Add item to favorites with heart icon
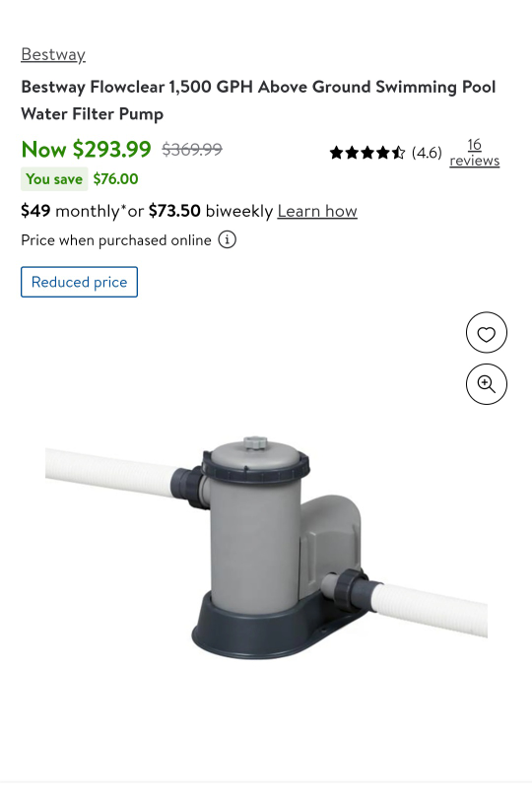The image size is (532, 798). (x=486, y=333)
